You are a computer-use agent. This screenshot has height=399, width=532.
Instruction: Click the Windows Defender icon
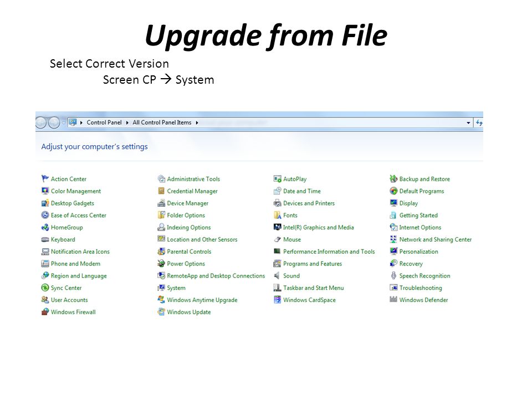pyautogui.click(x=393, y=299)
